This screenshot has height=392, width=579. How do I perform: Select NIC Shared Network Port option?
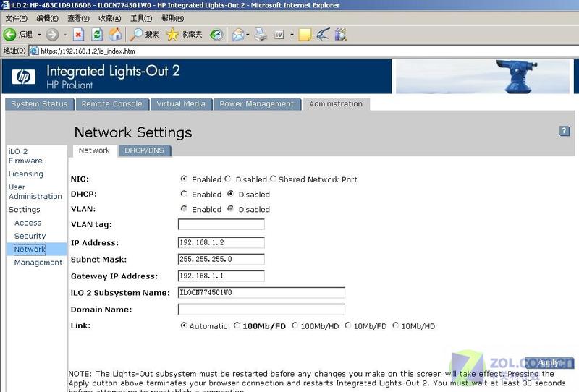[x=273, y=179]
